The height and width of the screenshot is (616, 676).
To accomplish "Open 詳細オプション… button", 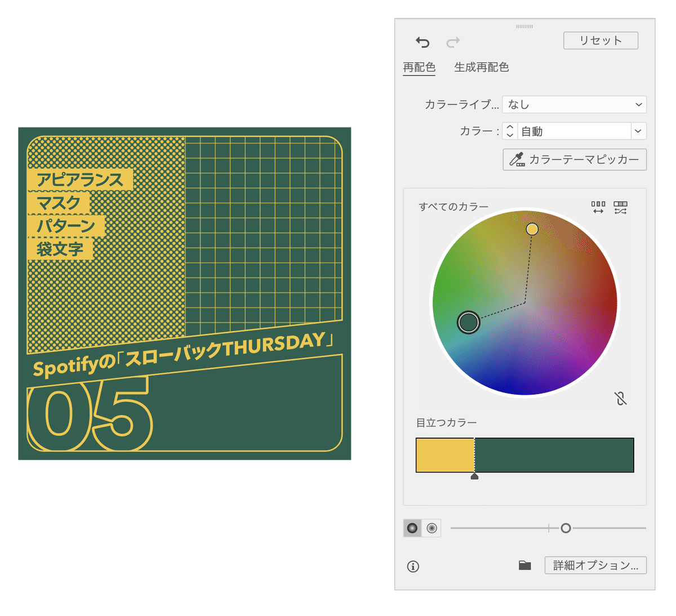I will tap(595, 565).
